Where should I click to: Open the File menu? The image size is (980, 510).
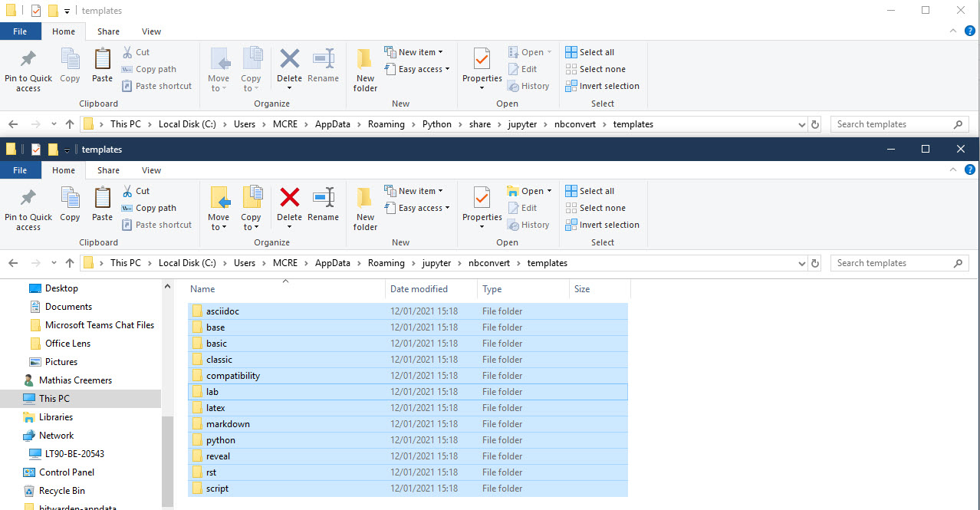21,169
